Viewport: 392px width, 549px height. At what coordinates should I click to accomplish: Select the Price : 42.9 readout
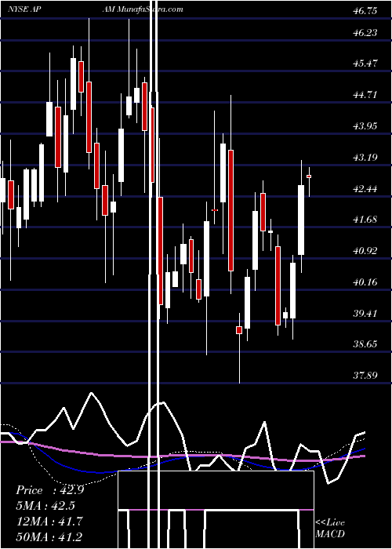pyautogui.click(x=50, y=490)
